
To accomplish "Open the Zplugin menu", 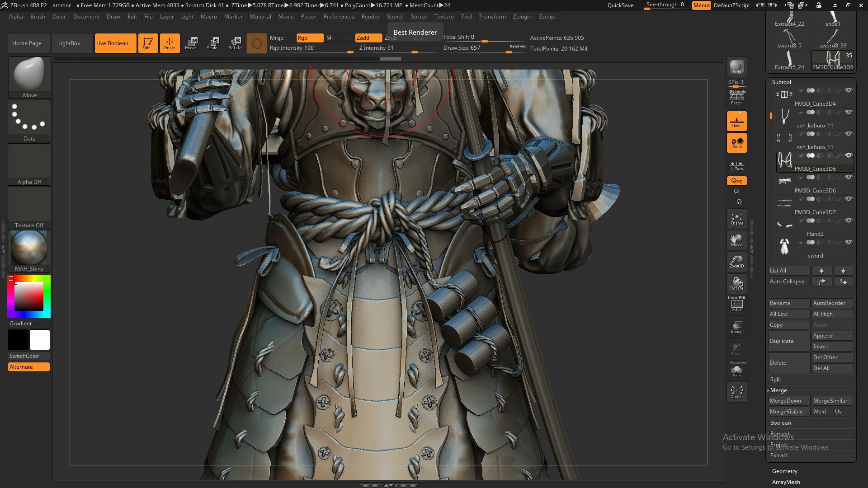I will 522,17.
